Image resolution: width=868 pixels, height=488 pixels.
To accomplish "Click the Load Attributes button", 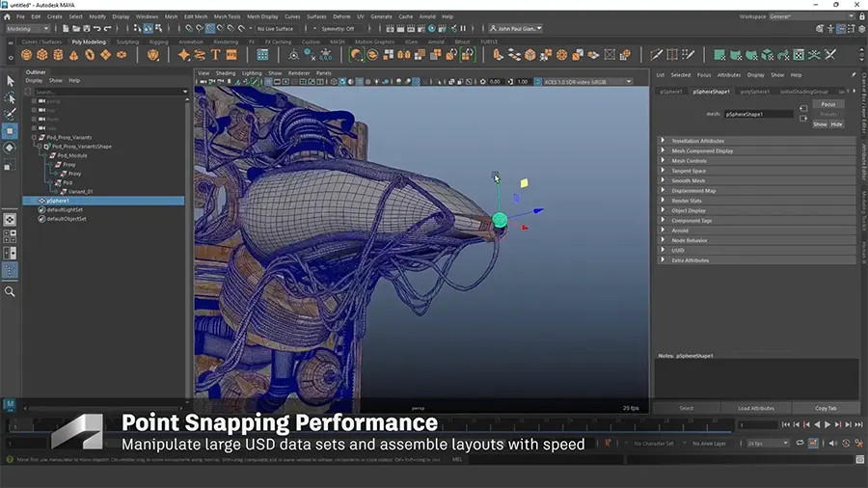I will click(755, 408).
